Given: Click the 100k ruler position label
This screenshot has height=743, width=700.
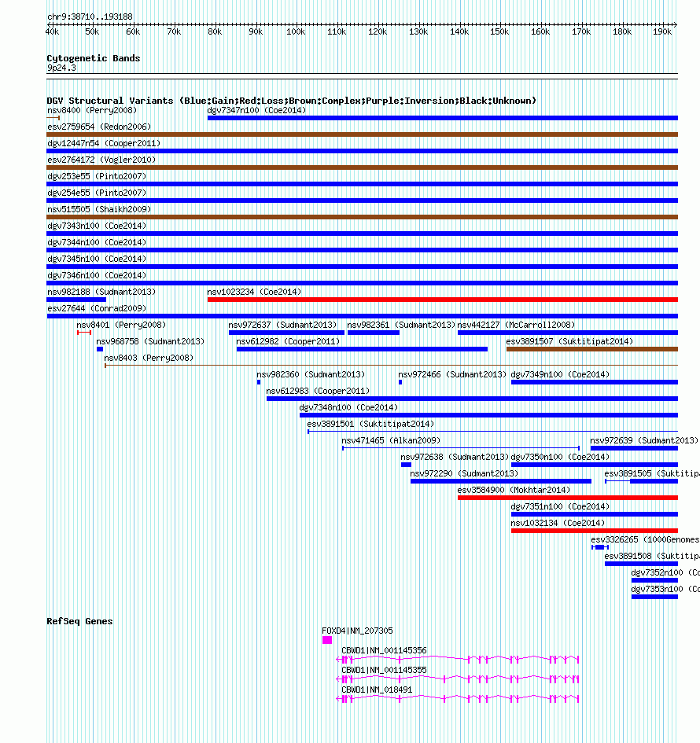Looking at the screenshot, I should [x=296, y=31].
